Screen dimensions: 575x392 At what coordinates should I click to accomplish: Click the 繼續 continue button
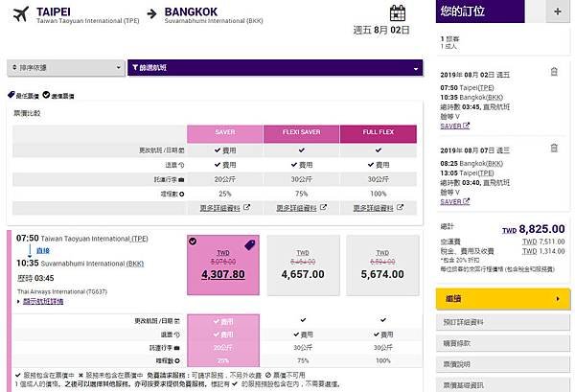coord(503,299)
